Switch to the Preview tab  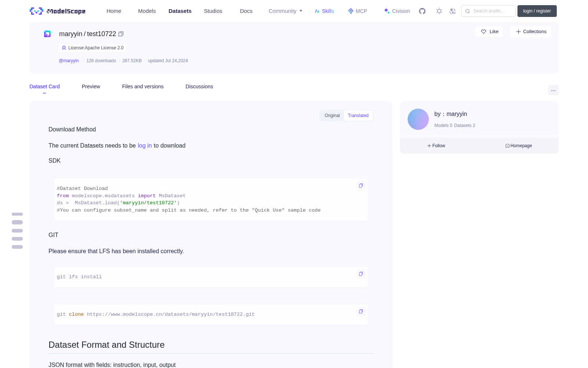pyautogui.click(x=91, y=86)
